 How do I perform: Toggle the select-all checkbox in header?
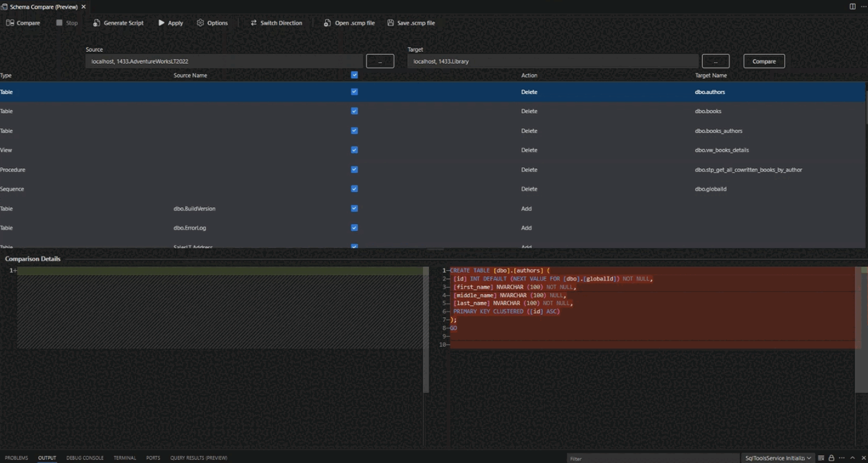(x=354, y=75)
